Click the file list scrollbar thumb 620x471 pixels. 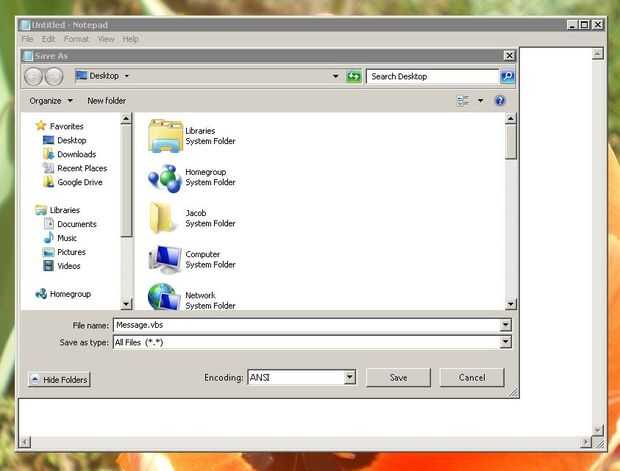click(510, 142)
